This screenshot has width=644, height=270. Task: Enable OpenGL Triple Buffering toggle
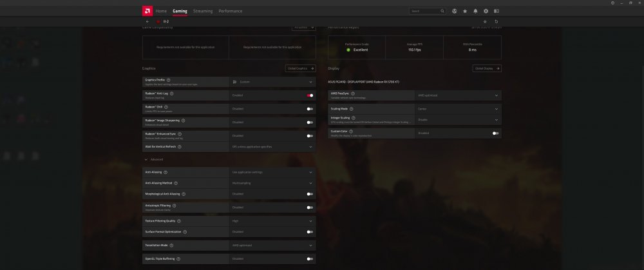[x=310, y=259]
